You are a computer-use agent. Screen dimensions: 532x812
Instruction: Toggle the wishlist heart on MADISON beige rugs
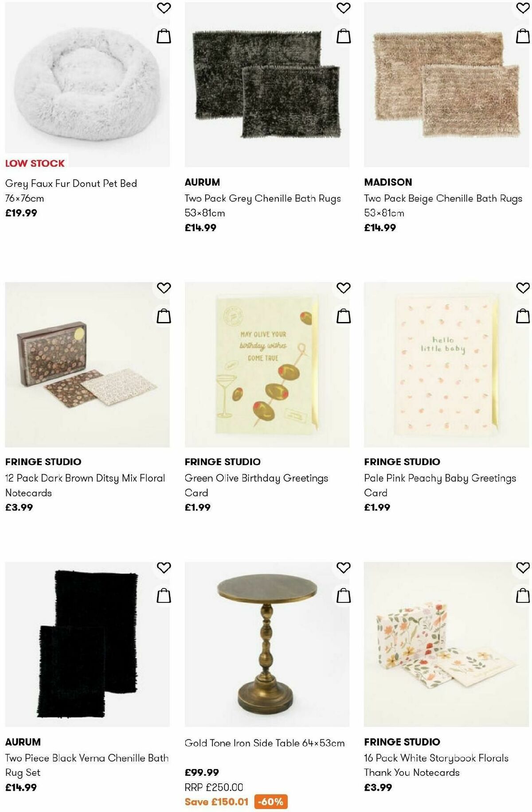522,8
